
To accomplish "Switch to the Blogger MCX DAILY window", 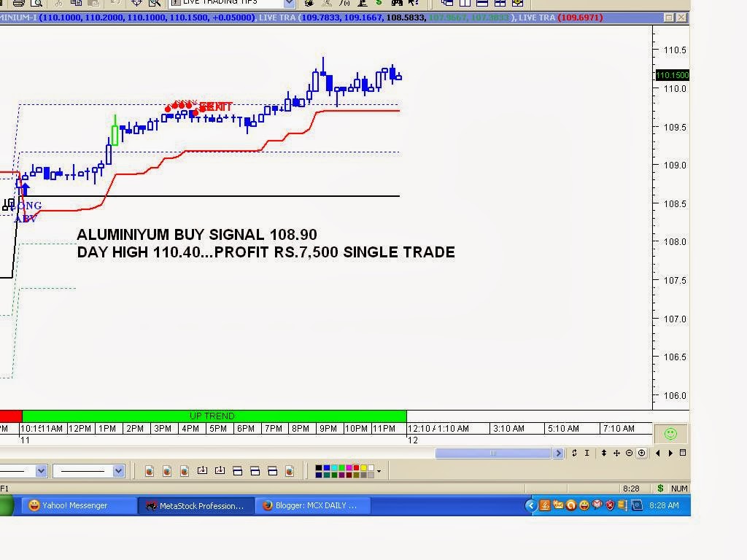I will pos(314,505).
